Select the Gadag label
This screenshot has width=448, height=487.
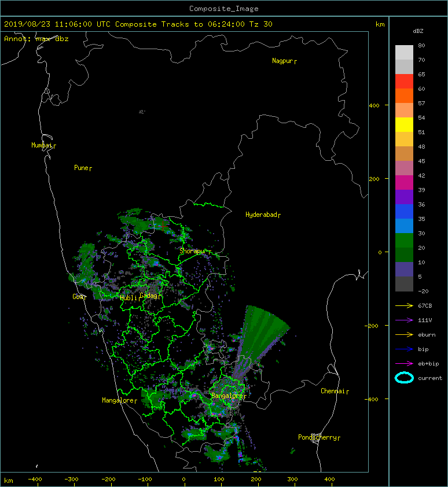pos(149,296)
